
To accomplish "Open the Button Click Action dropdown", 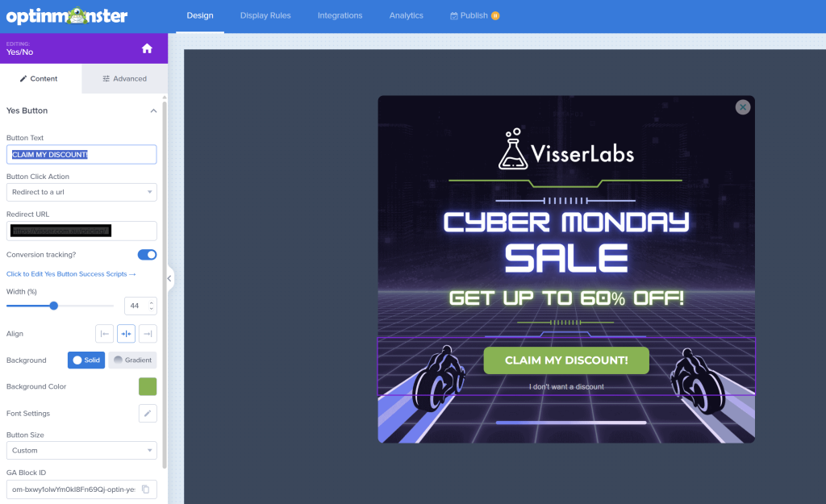I will pos(81,192).
